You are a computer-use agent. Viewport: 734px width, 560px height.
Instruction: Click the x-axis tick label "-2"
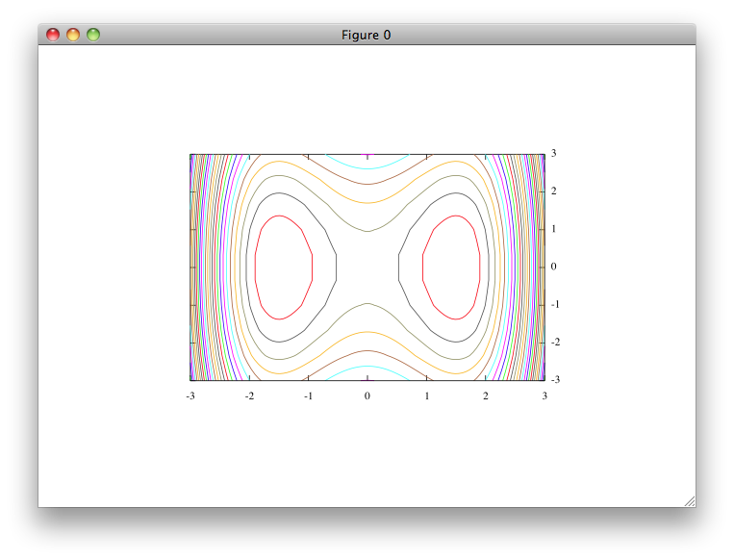pyautogui.click(x=249, y=395)
